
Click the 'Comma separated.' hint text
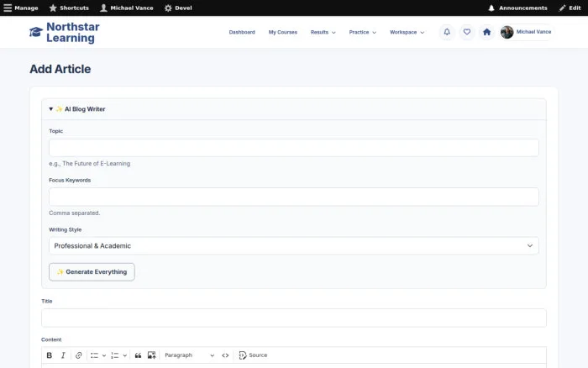(74, 213)
